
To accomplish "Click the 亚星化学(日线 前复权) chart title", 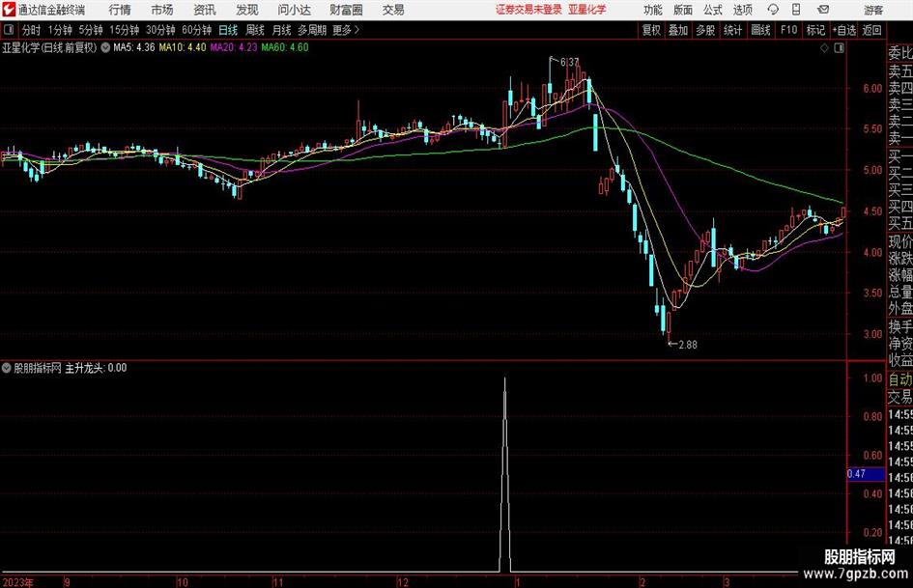I will click(49, 47).
